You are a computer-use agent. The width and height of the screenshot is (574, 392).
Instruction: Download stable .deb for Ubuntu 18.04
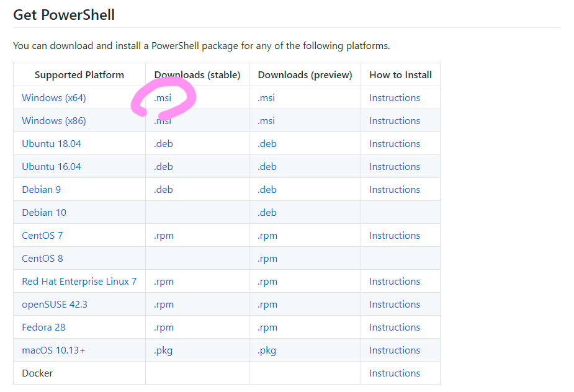(163, 144)
